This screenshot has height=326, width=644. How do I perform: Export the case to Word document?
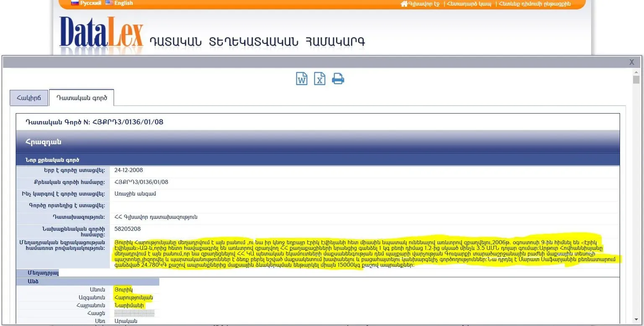[302, 79]
